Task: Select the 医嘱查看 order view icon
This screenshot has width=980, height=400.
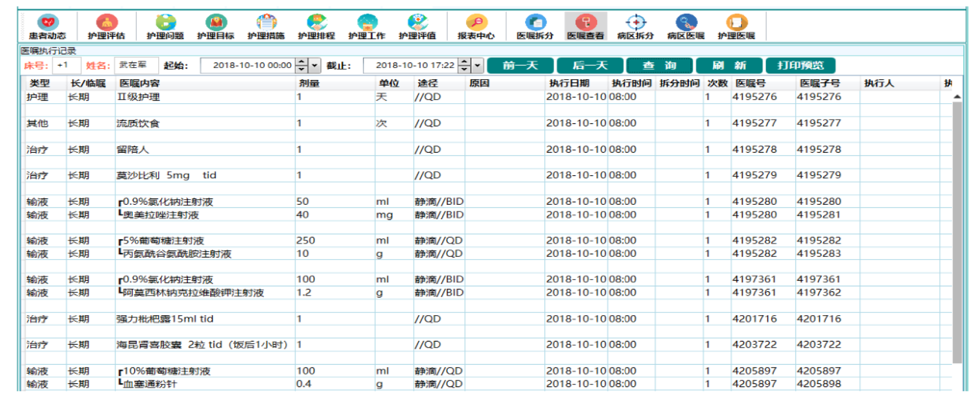Action: (585, 27)
